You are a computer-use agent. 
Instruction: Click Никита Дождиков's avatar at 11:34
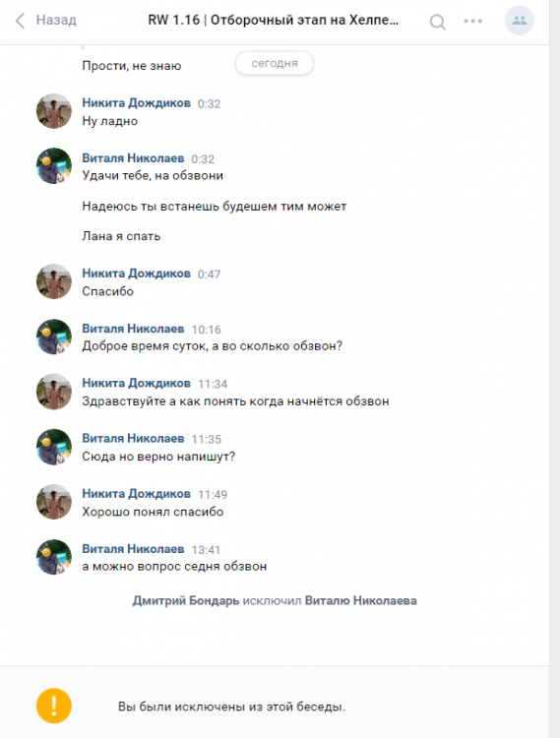point(54,392)
